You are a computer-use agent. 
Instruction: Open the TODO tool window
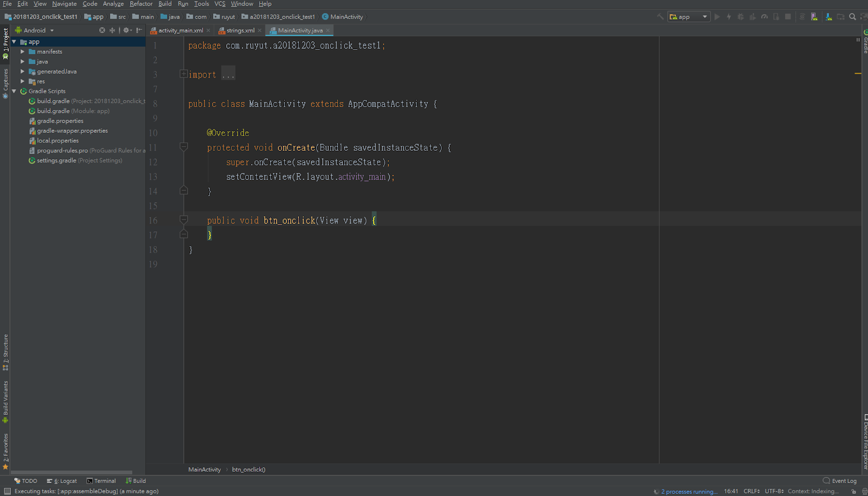click(x=25, y=481)
